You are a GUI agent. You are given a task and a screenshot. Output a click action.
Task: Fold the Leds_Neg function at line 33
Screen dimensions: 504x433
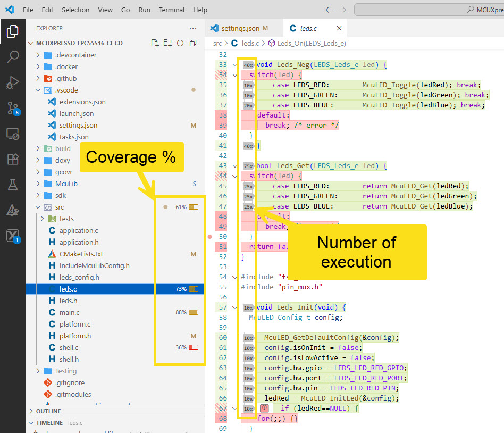234,65
